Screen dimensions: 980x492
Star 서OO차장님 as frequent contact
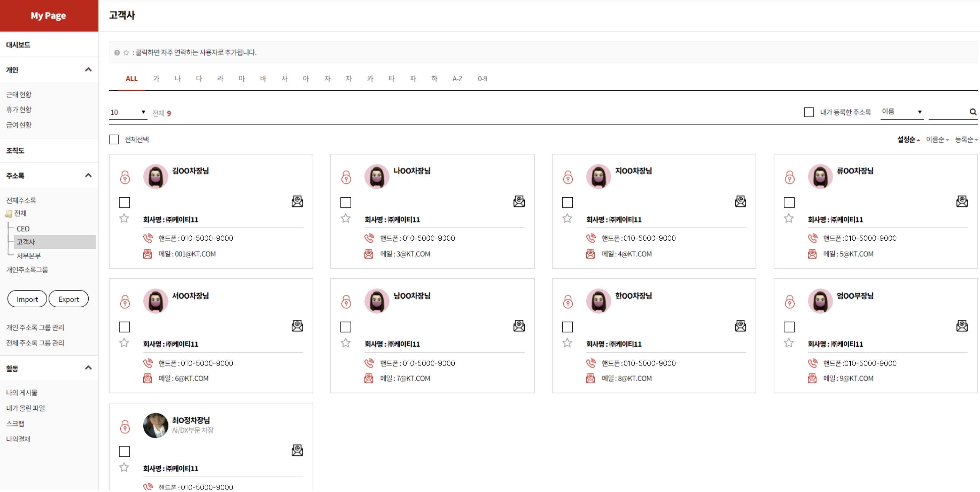(x=124, y=343)
